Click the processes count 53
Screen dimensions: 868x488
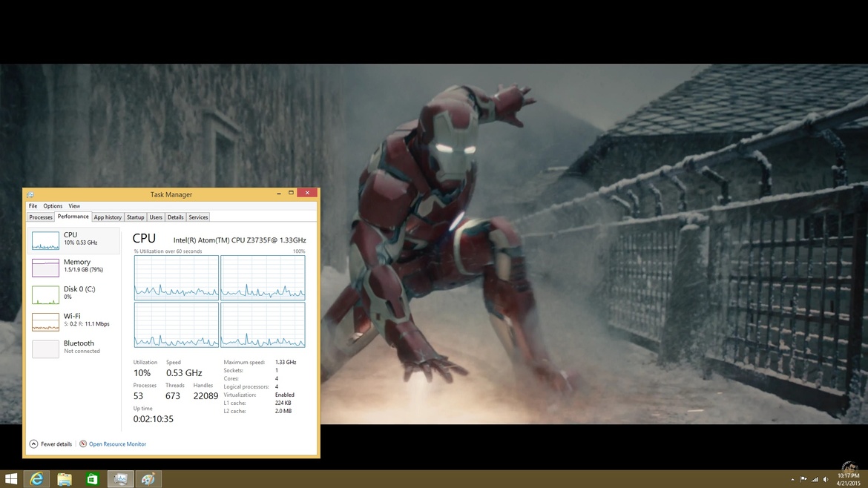click(139, 396)
